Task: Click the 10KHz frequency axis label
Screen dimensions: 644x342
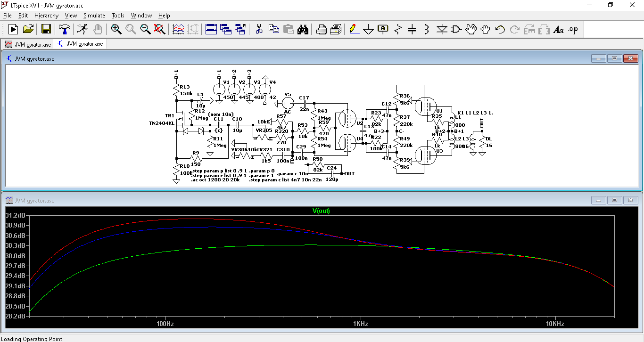Action: tap(555, 325)
